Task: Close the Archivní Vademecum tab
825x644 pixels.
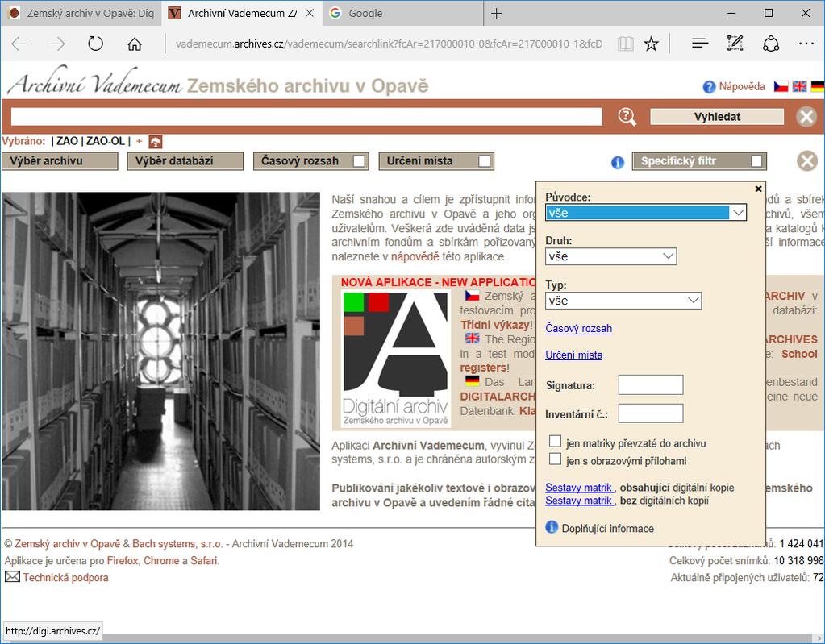Action: tap(310, 13)
